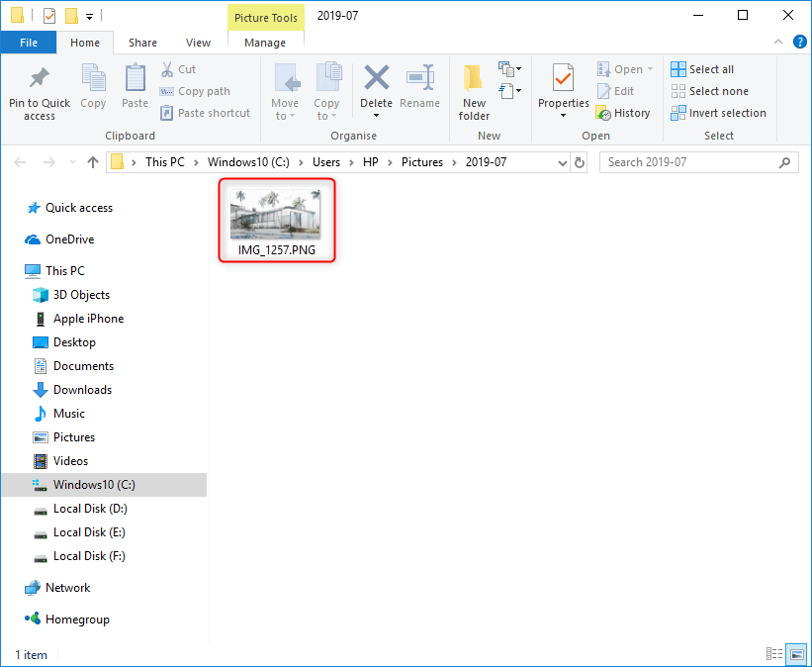Click Select all in ribbon
The width and height of the screenshot is (812, 667).
pos(702,69)
